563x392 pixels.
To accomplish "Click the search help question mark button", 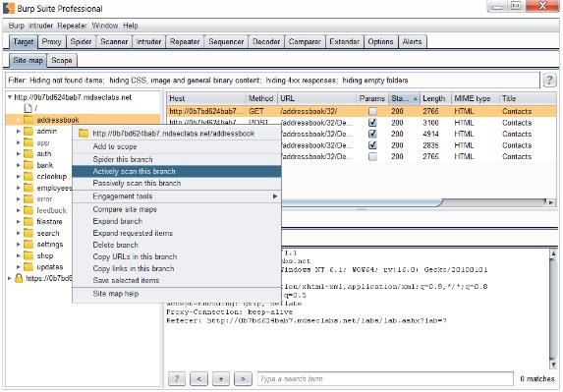I will click(176, 378).
